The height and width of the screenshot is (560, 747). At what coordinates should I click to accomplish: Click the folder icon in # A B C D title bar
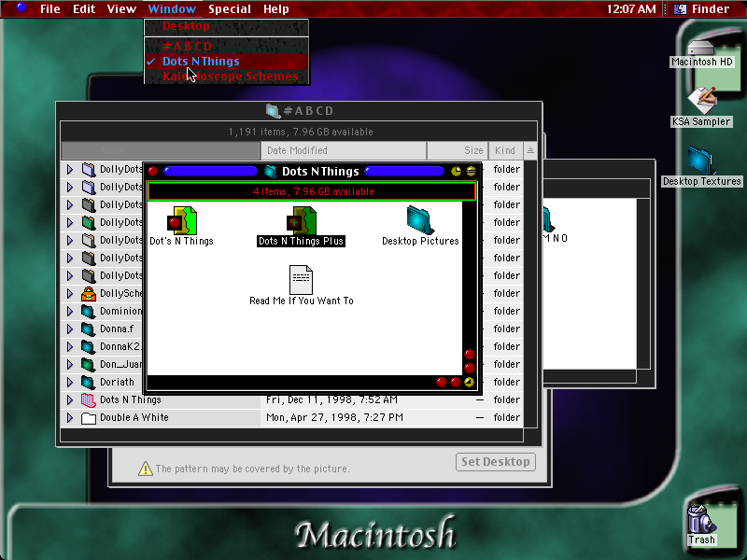coord(273,111)
